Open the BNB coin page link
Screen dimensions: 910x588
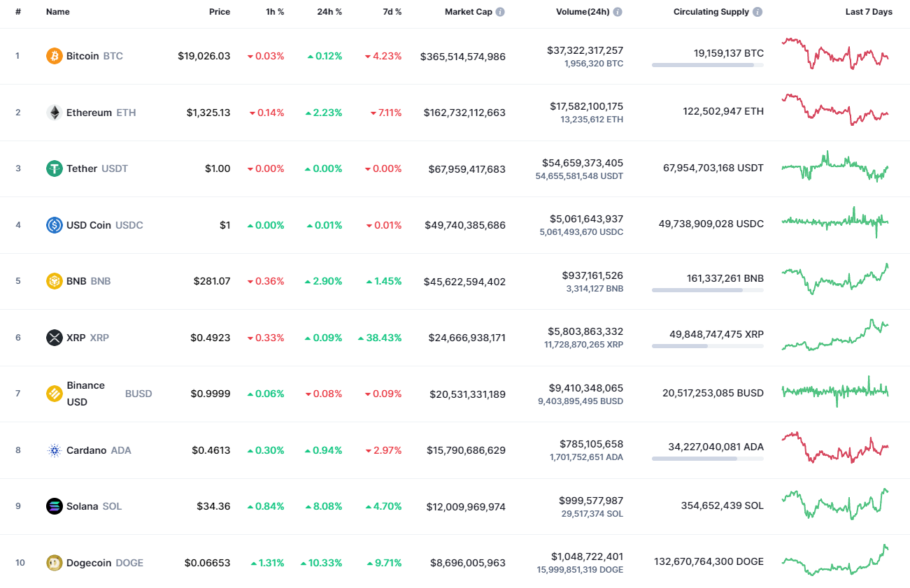tap(78, 281)
